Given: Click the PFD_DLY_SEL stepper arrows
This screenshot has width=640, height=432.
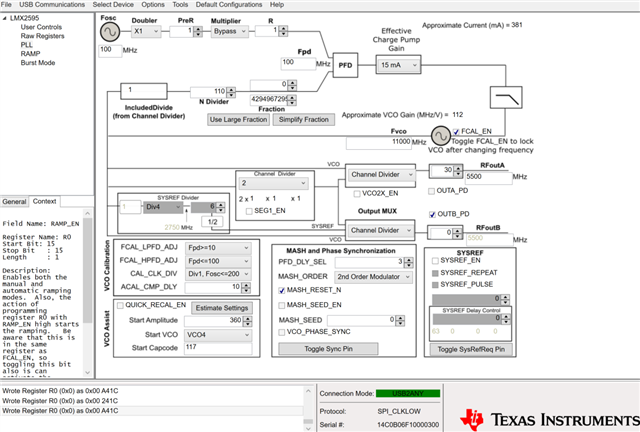Looking at the screenshot, I should click(x=409, y=263).
